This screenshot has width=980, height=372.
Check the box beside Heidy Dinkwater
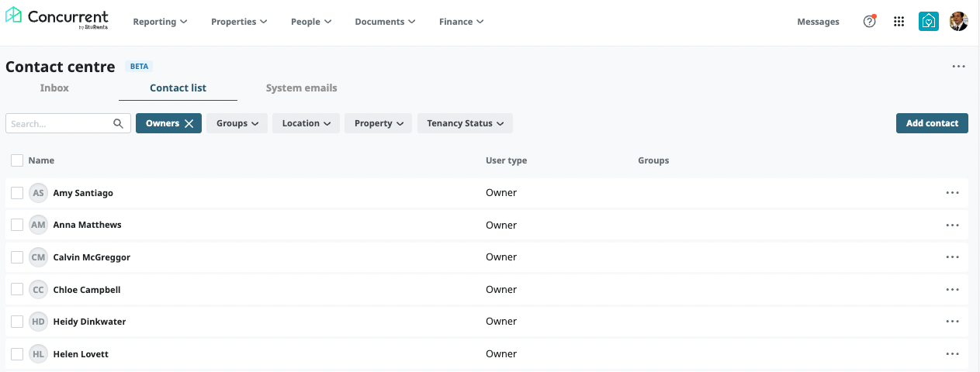(x=17, y=322)
